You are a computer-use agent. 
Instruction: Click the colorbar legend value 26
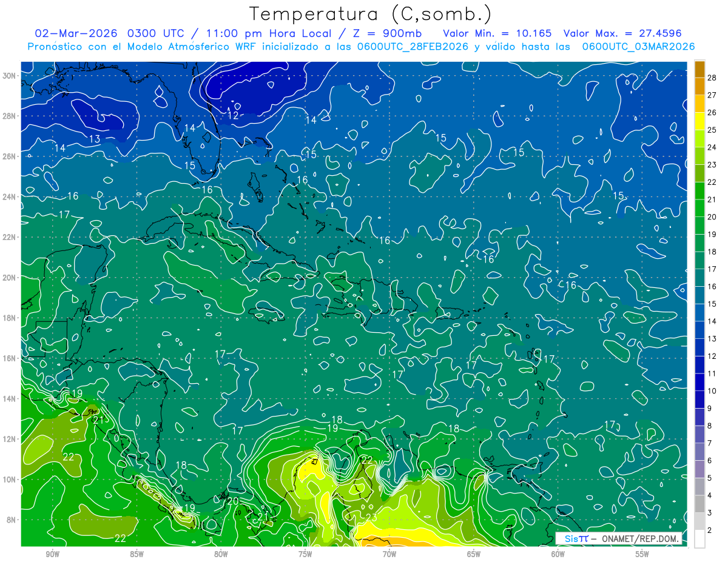coord(712,112)
